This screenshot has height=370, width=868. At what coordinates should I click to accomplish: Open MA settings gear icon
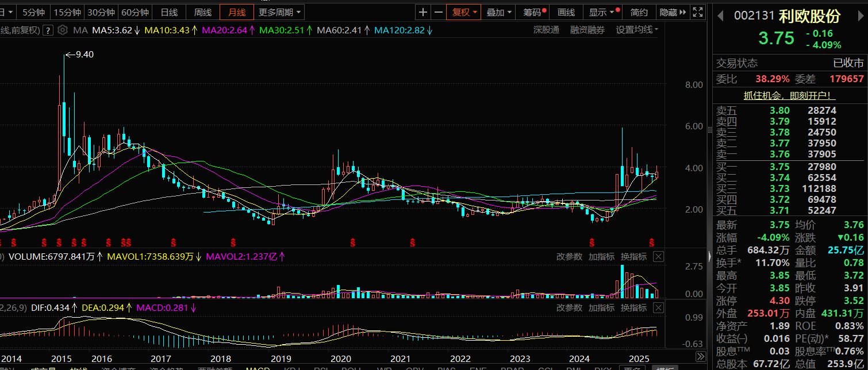(x=63, y=30)
